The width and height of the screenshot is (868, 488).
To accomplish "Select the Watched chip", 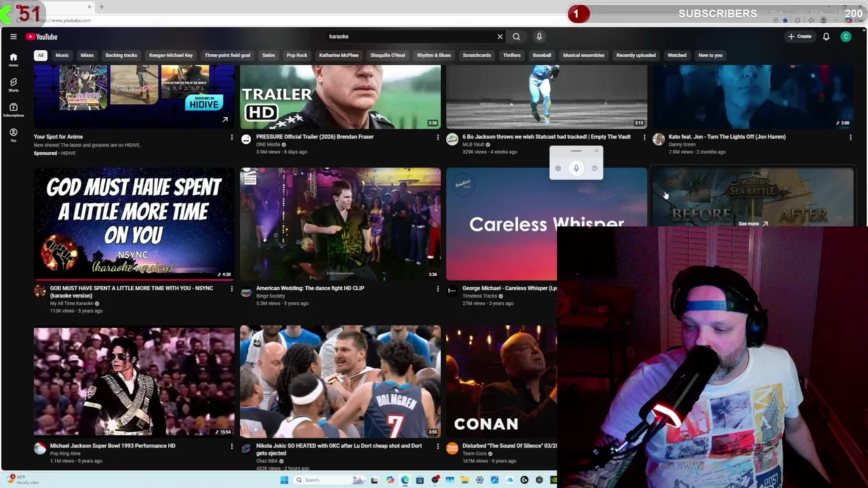I will [677, 55].
